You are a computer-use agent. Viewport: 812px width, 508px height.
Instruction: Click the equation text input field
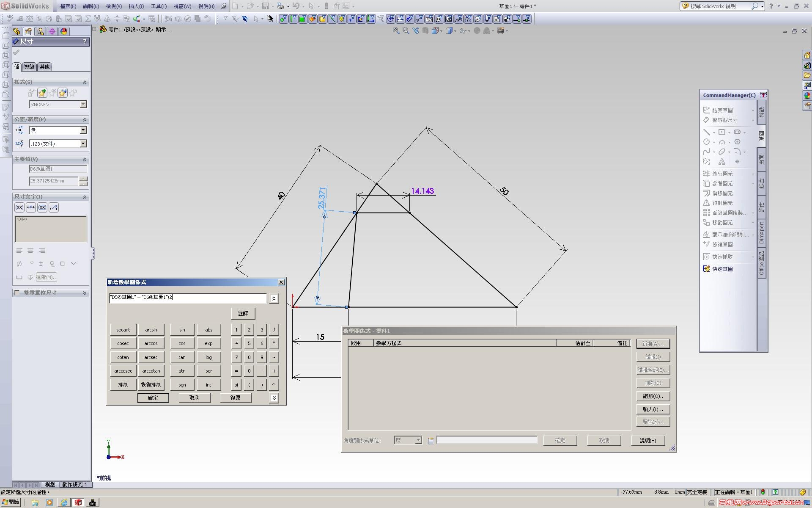[x=188, y=298]
